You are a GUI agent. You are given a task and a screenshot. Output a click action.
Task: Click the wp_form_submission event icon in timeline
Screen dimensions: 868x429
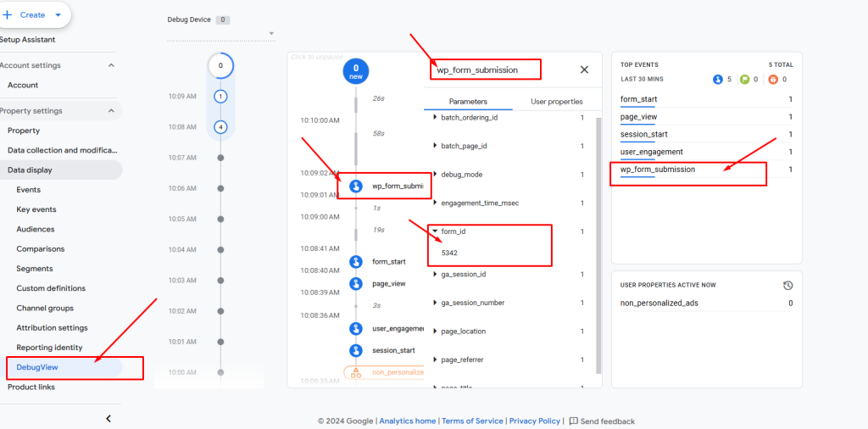click(356, 186)
